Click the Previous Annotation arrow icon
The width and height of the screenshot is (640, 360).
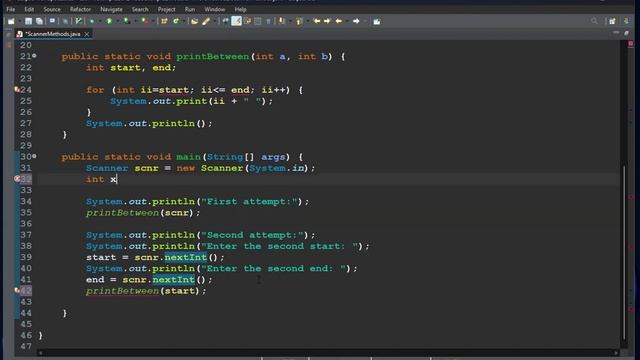click(299, 21)
